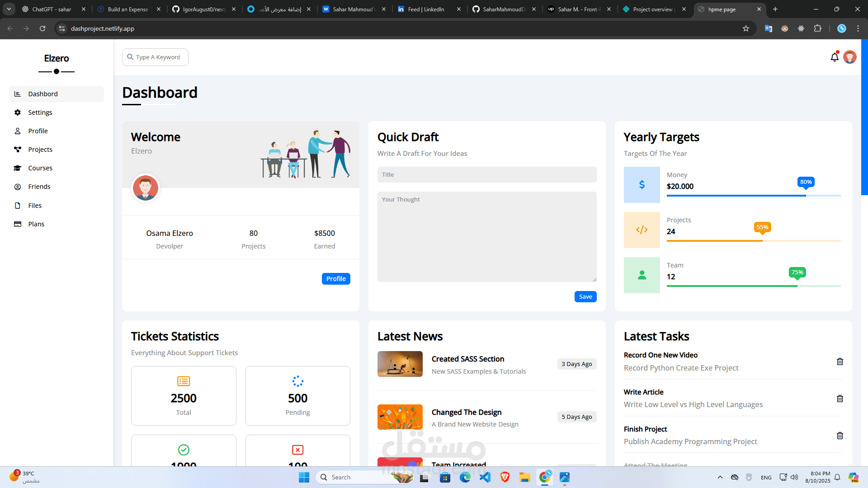This screenshot has width=868, height=488.
Task: Select the Courses graduation cap icon in sidebar
Action: [x=17, y=168]
